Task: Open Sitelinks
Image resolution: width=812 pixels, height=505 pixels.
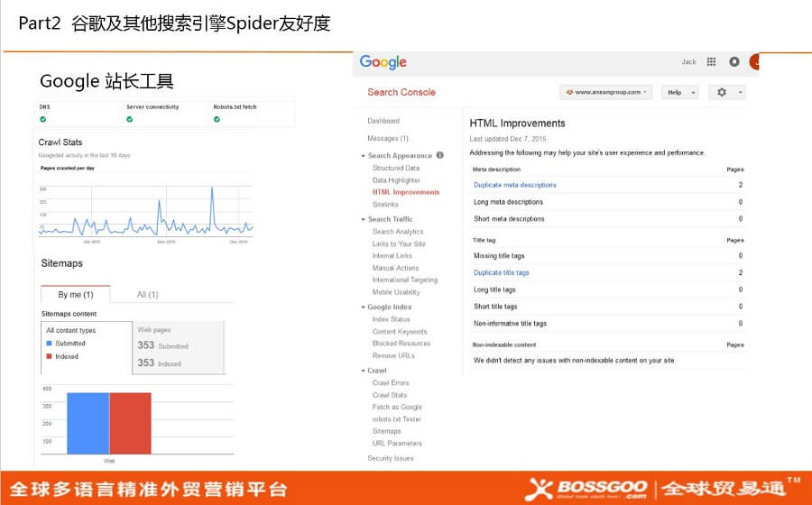Action: coord(385,205)
